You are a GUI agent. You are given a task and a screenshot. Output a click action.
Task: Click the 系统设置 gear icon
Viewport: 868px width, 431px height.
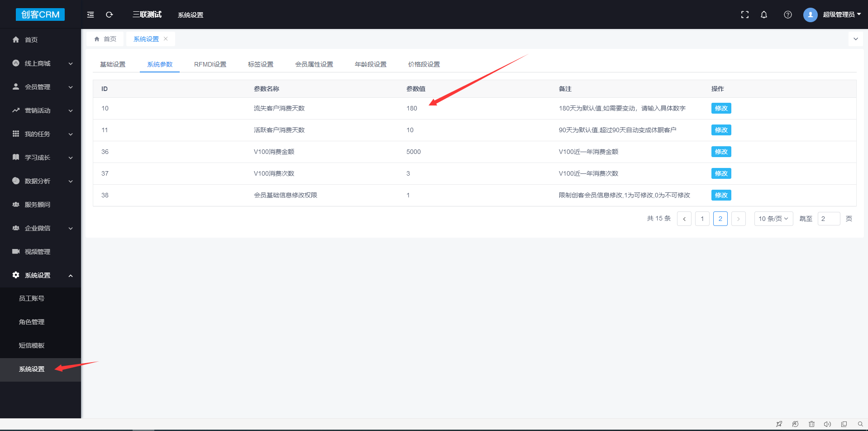(x=16, y=275)
